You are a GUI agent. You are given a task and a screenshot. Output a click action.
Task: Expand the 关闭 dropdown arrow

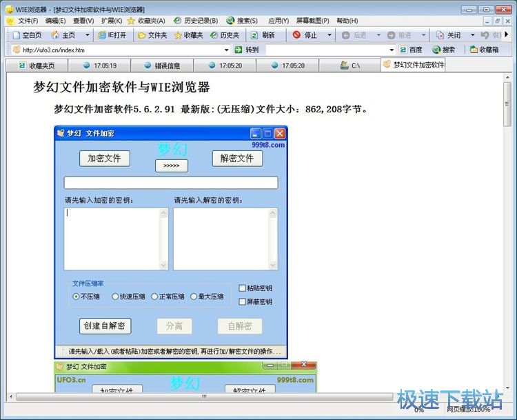(x=472, y=35)
